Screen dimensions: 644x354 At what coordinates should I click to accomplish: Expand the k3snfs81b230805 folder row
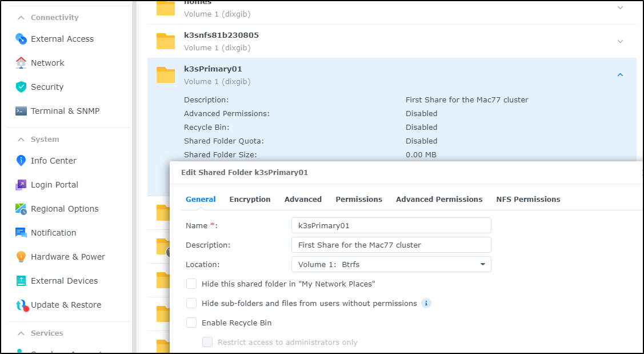(620, 41)
